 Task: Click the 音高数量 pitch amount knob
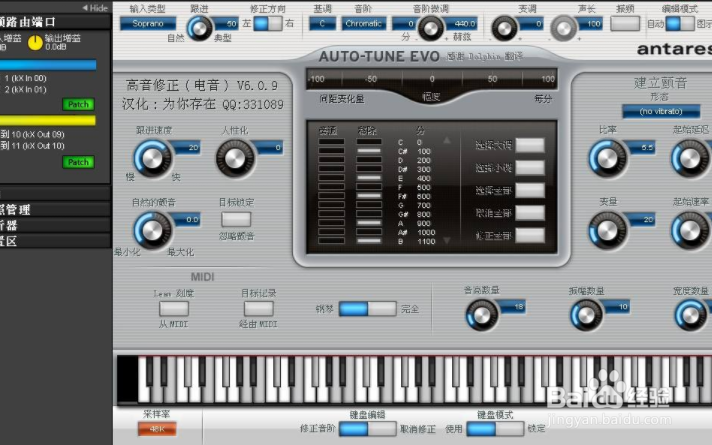coord(482,315)
